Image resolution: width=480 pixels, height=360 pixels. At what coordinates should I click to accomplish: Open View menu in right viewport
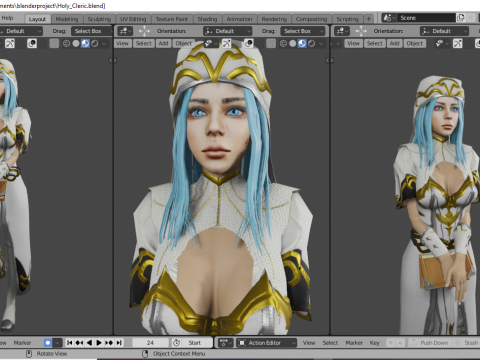(353, 43)
